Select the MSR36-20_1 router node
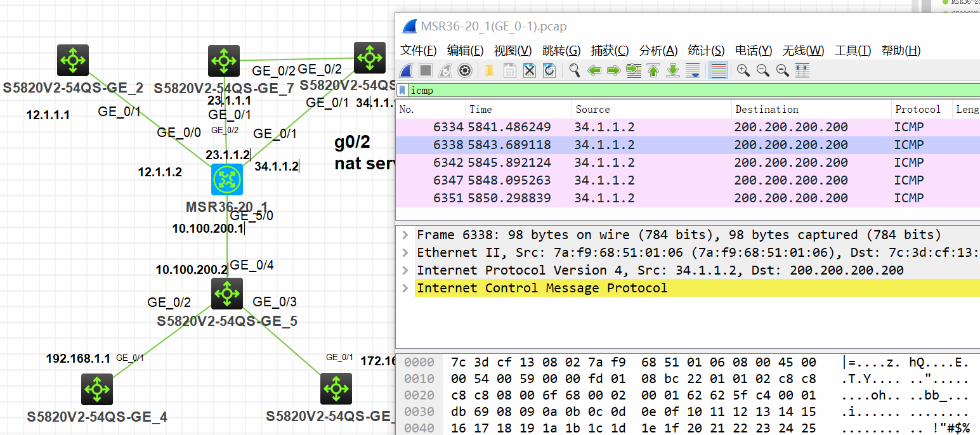 (227, 179)
